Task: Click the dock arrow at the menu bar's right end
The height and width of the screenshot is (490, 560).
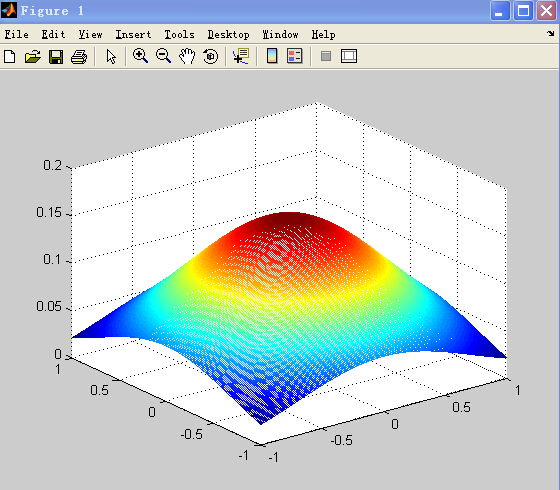Action: coord(550,34)
